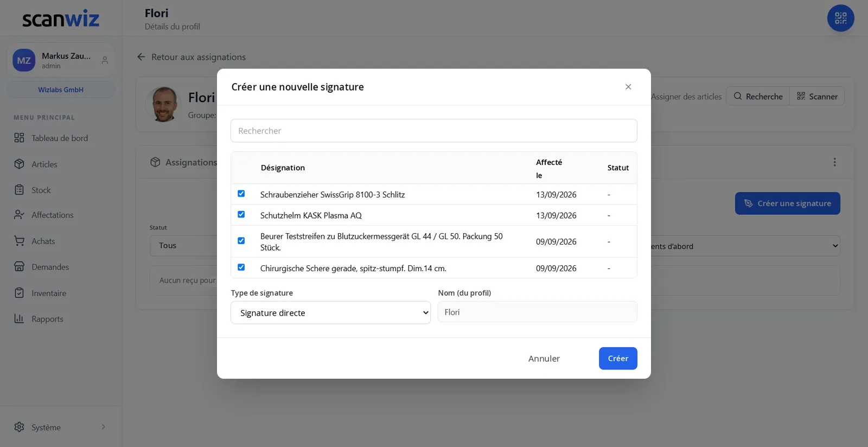Viewport: 868px width, 447px height.
Task: Open the Statut 'Tous' filter dropdown
Action: pyautogui.click(x=183, y=246)
